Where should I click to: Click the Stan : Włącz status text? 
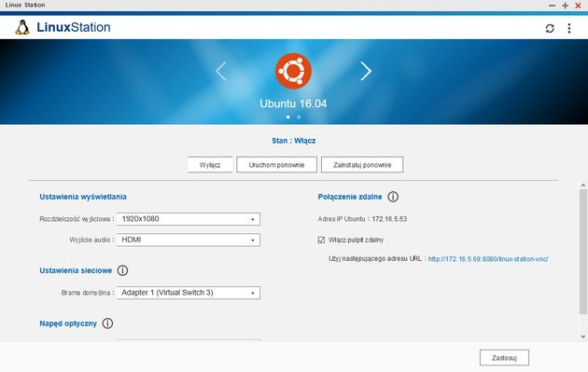pyautogui.click(x=294, y=141)
